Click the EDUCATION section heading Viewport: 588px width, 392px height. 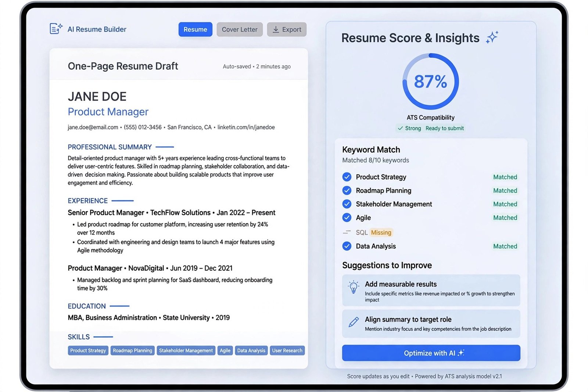pyautogui.click(x=87, y=306)
